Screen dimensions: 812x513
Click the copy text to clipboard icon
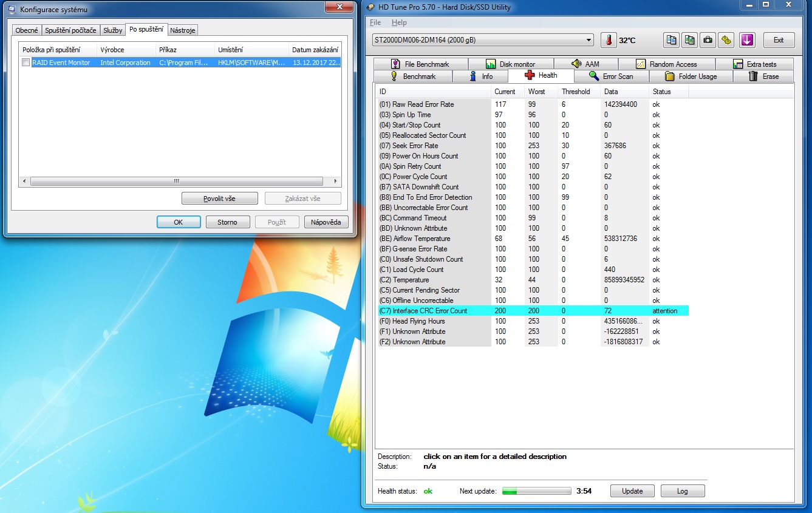(x=671, y=40)
